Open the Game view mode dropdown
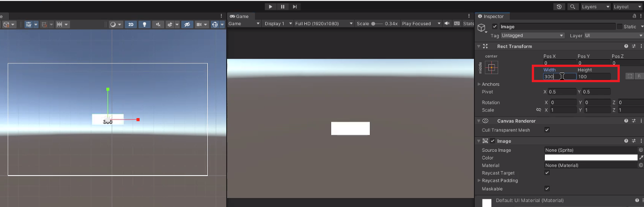Image resolution: width=644 pixels, height=207 pixels. [244, 23]
